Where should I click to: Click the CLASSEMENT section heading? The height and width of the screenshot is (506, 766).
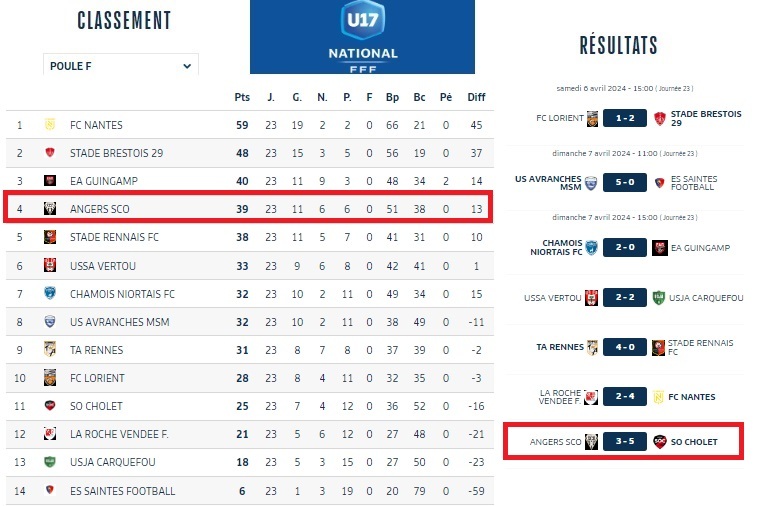[x=124, y=21]
